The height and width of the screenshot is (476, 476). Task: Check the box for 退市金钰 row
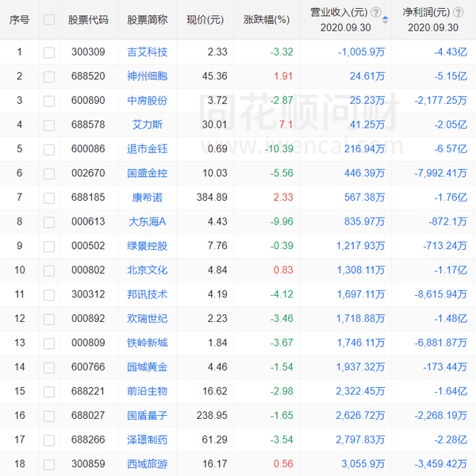pos(49,149)
